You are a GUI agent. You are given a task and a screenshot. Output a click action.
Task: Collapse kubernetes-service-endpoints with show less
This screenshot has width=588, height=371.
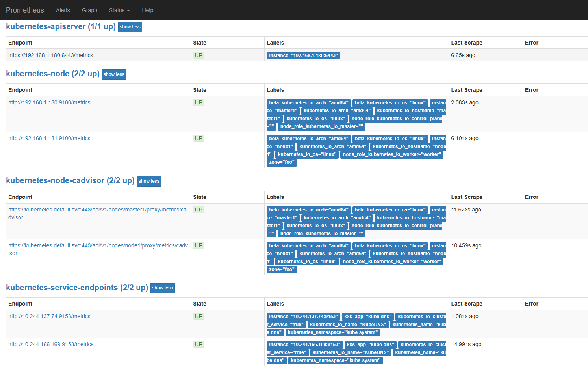click(163, 288)
